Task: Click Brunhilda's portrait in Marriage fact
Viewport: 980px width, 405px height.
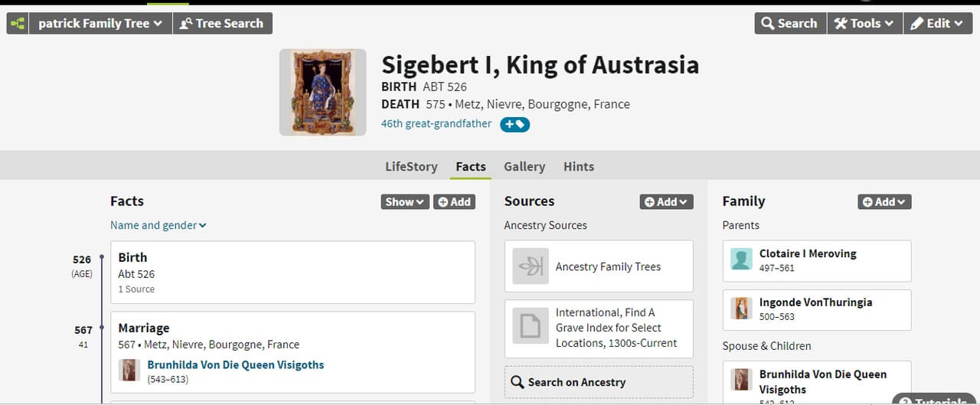Action: pos(129,371)
